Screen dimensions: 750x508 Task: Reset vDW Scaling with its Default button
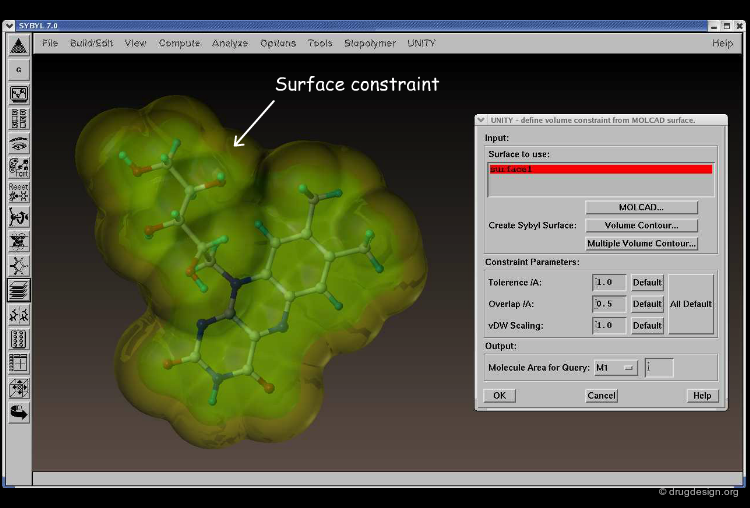pyautogui.click(x=647, y=325)
